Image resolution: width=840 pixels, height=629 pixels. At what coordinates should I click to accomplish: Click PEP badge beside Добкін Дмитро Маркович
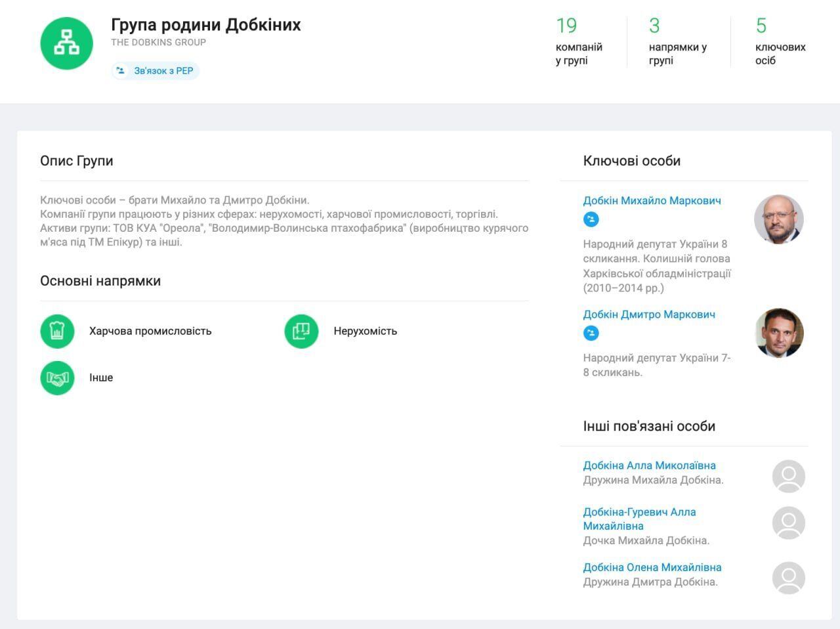click(591, 333)
